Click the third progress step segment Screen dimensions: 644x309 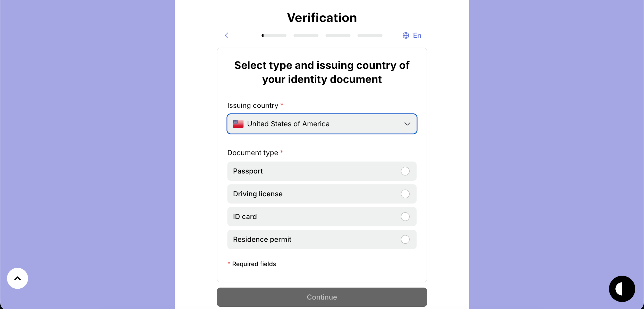338,36
